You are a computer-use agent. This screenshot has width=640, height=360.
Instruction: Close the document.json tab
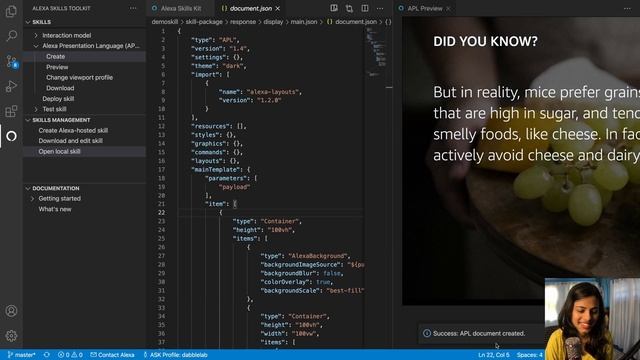[278, 8]
